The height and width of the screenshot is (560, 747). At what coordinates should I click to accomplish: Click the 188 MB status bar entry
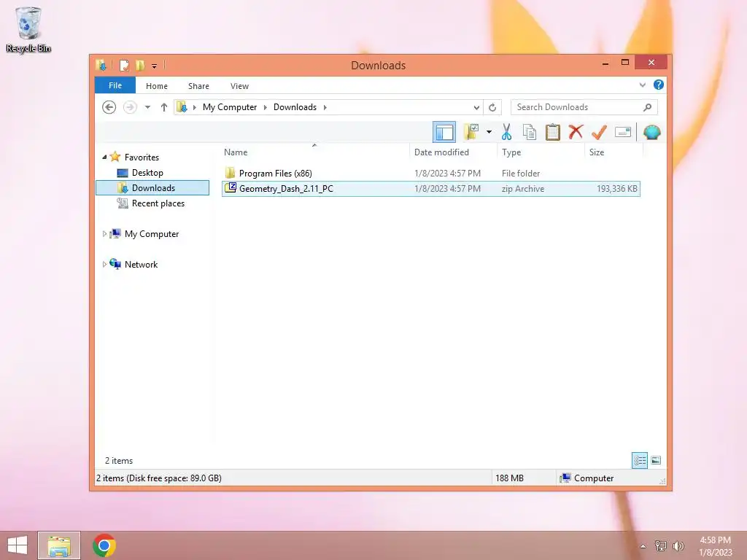click(509, 478)
